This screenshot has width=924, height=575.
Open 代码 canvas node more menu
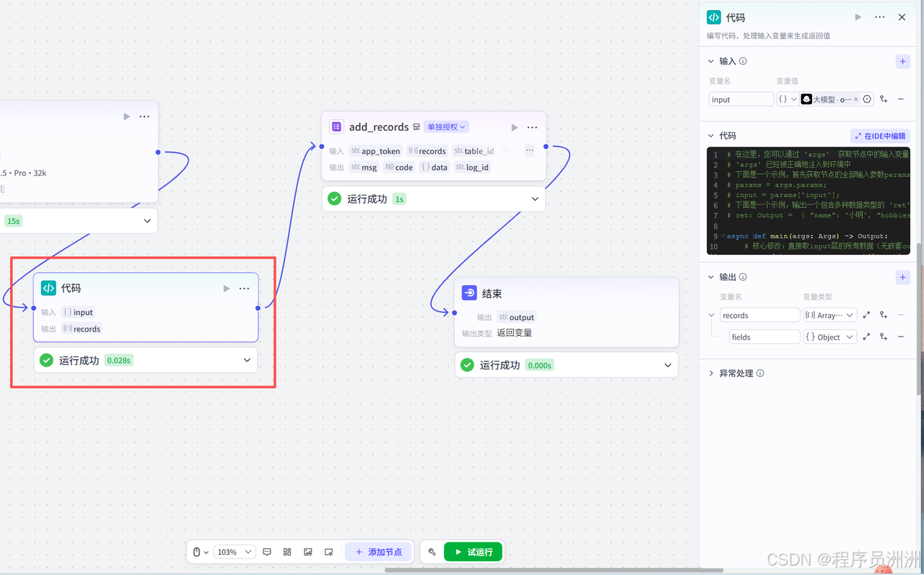coord(244,288)
